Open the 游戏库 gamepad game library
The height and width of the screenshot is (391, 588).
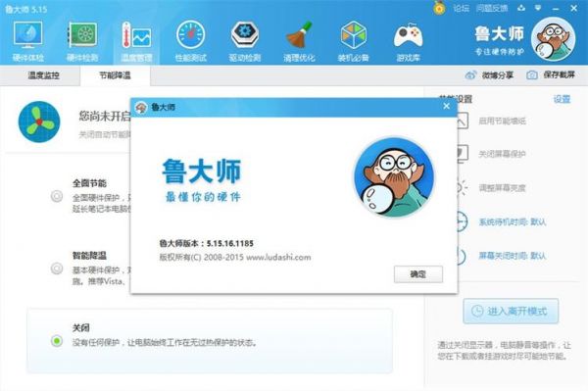tap(408, 41)
